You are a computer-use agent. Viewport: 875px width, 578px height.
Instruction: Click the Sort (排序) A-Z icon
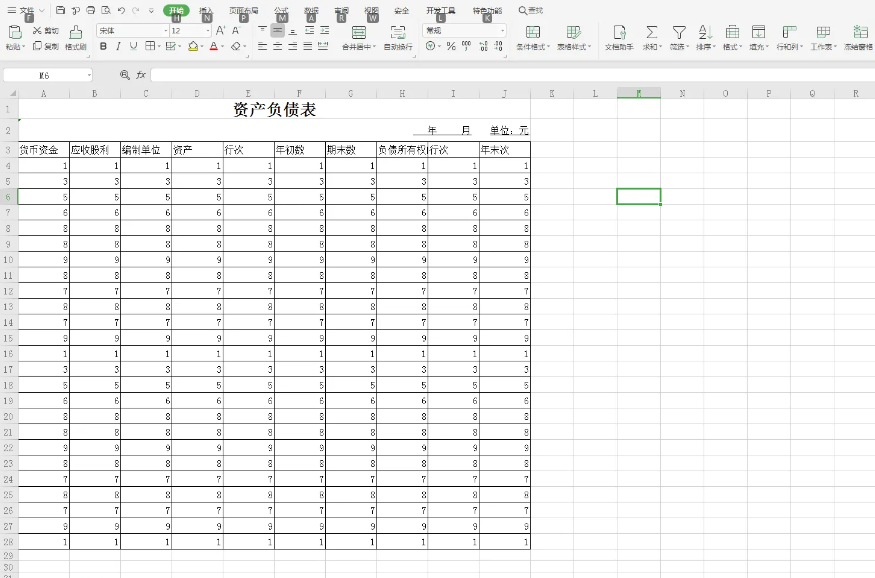704,33
